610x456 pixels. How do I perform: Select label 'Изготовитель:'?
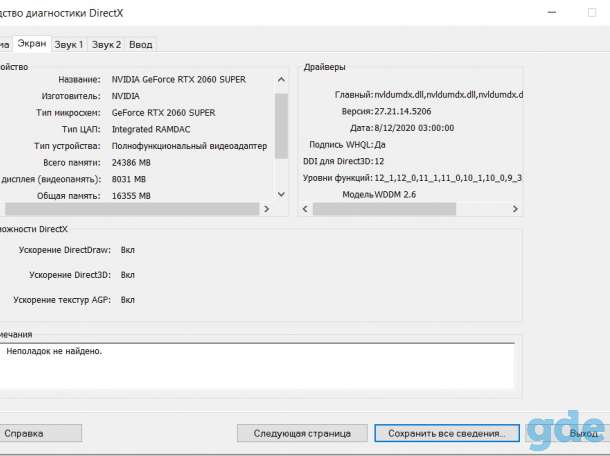tap(71, 96)
